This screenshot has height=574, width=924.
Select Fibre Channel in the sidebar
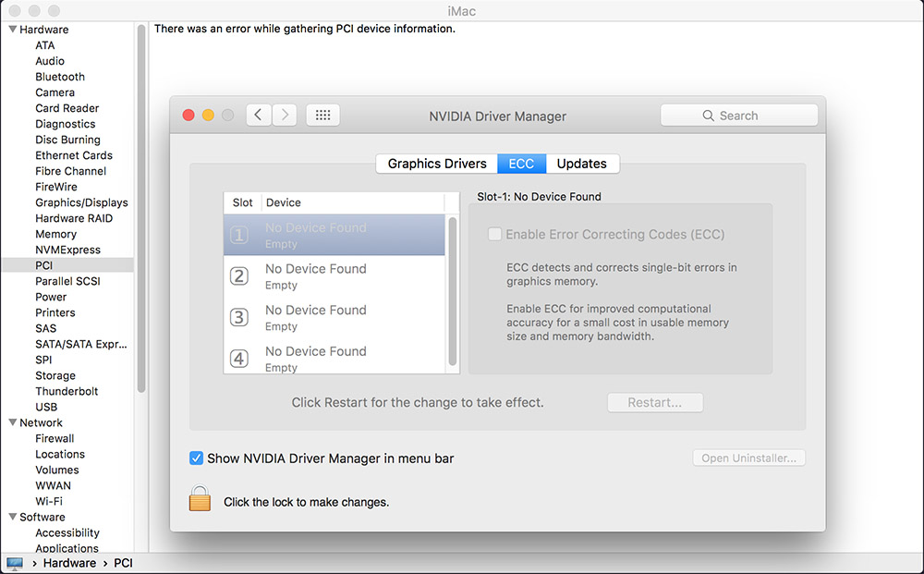point(71,171)
